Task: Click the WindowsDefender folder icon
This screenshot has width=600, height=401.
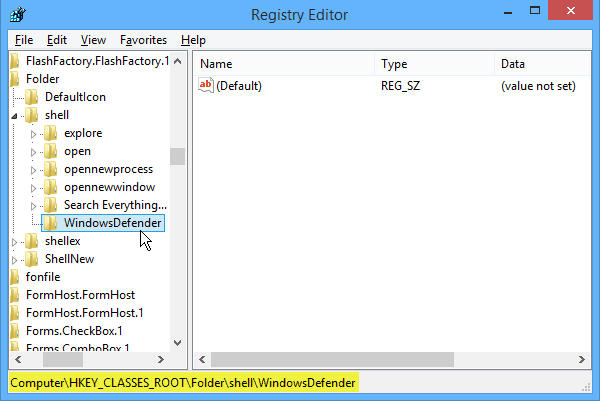Action: 51,223
